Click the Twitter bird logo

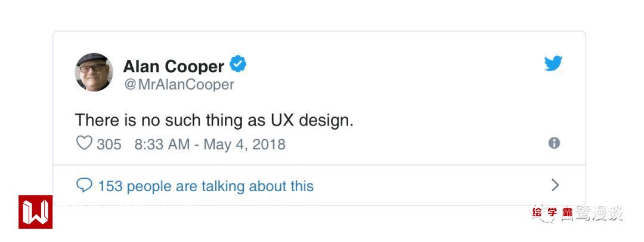pos(553,63)
